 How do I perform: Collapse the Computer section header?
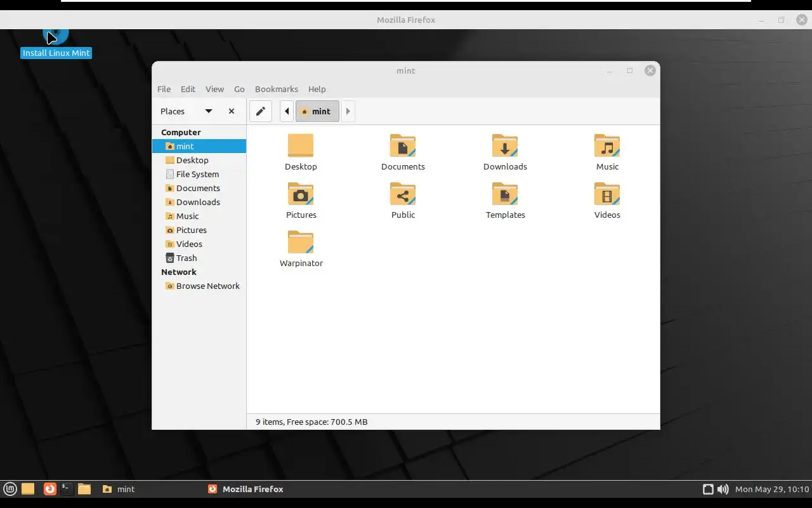pyautogui.click(x=181, y=132)
